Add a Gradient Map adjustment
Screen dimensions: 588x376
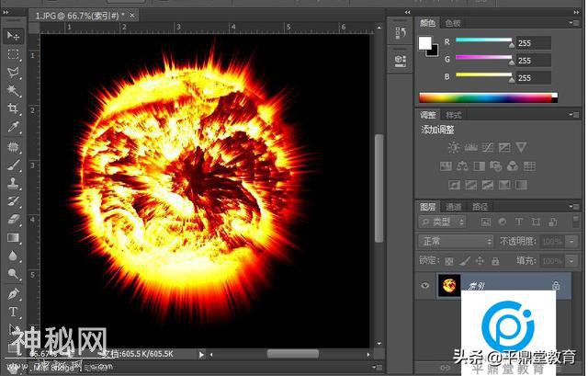pos(521,185)
